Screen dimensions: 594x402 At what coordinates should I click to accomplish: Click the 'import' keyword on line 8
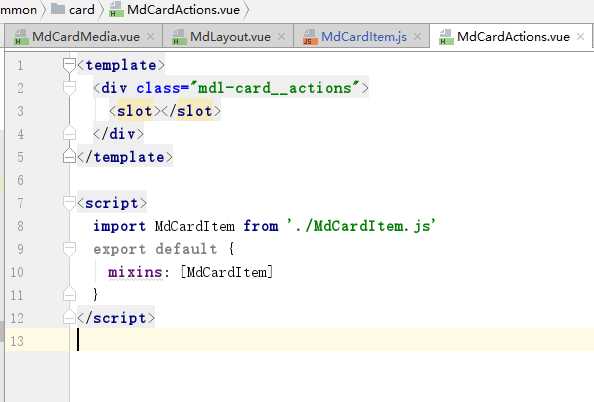tap(119, 226)
